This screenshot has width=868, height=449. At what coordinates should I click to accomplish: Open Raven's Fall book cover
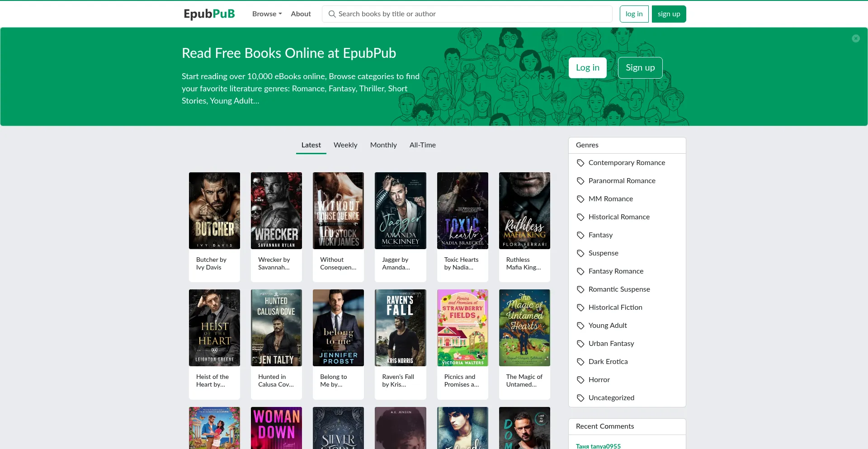[400, 328]
